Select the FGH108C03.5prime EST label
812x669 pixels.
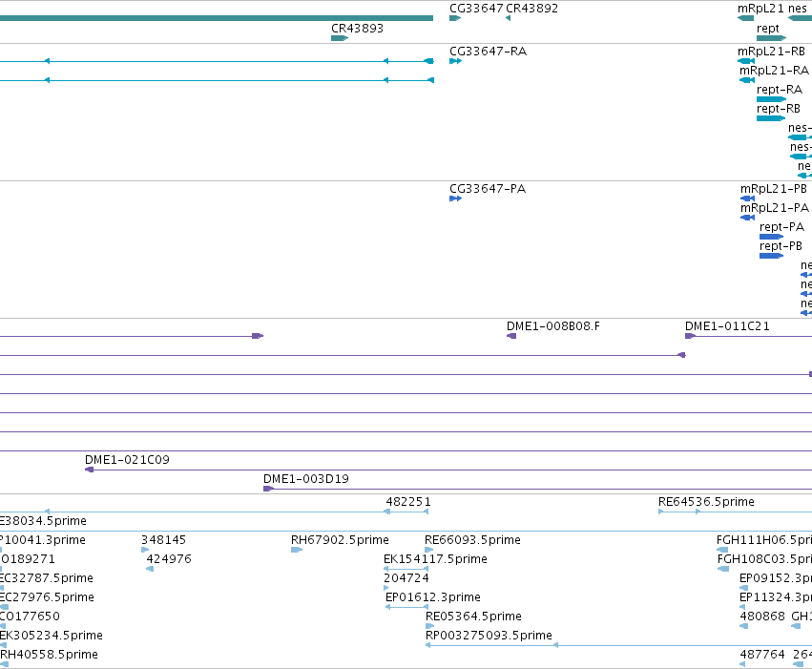pos(765,559)
